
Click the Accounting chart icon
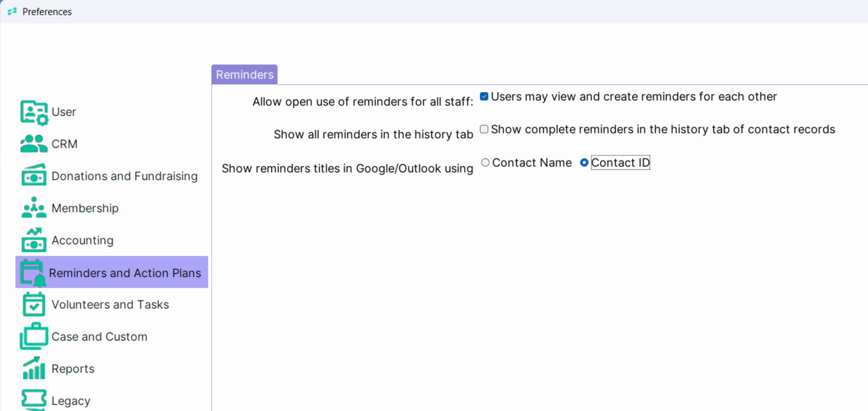pos(34,240)
